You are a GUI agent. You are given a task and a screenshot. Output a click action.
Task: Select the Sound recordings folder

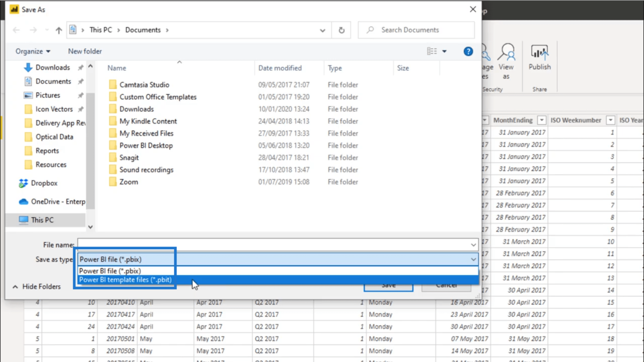point(146,170)
